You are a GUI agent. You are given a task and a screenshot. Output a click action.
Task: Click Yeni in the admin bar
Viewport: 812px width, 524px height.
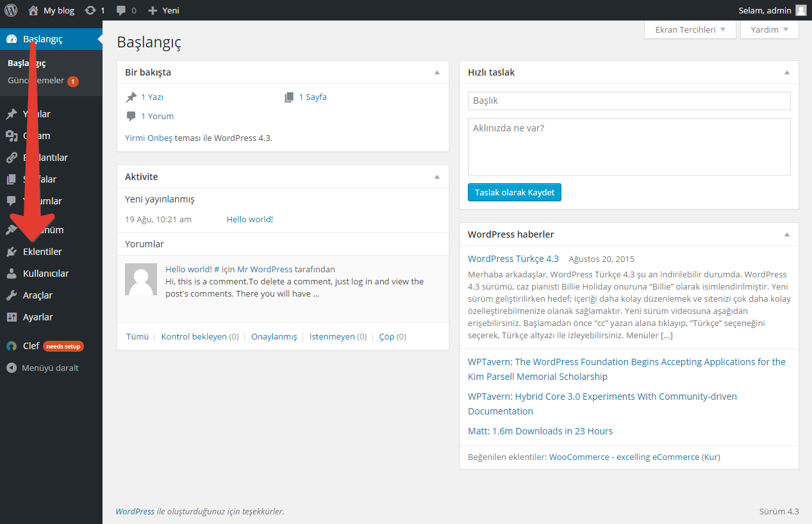click(x=163, y=10)
